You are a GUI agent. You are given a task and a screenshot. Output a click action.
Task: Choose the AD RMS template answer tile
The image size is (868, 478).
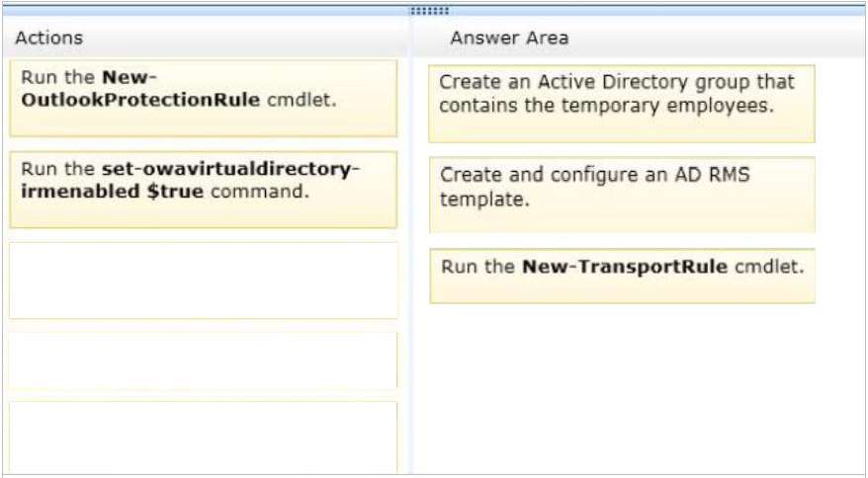pyautogui.click(x=622, y=195)
